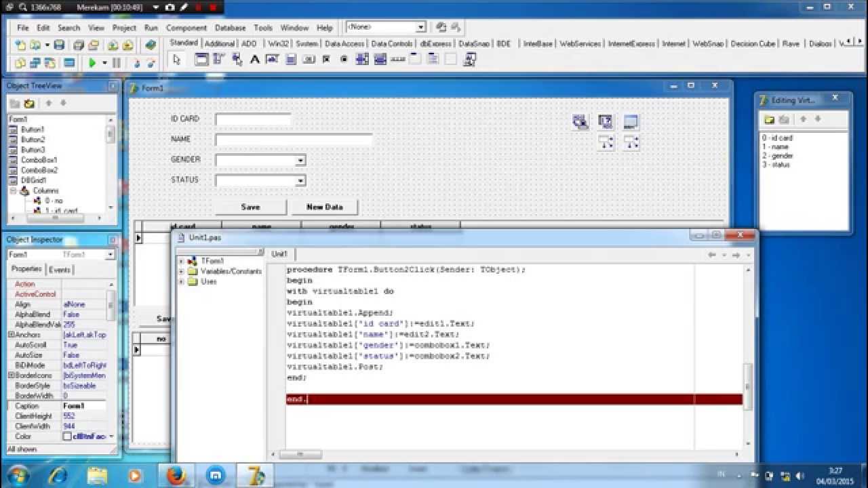Expand TForm1 node in code explorer
The height and width of the screenshot is (488, 868).
pyautogui.click(x=181, y=261)
